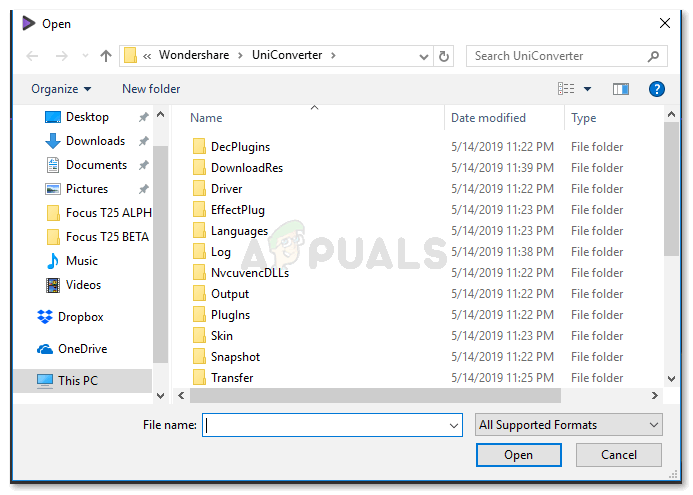Select Dropbox in navigation pane
Screen dimensions: 693x495
pos(80,317)
